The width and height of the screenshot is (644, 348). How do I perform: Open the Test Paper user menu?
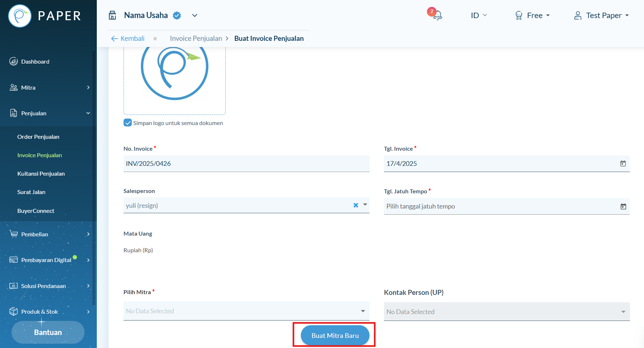[602, 16]
